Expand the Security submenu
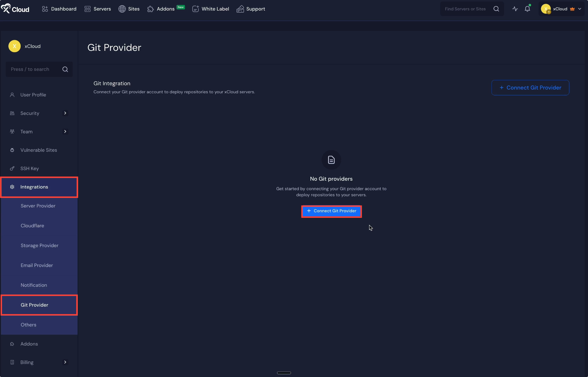Screen dimensions: 588x377 pyautogui.click(x=65, y=113)
